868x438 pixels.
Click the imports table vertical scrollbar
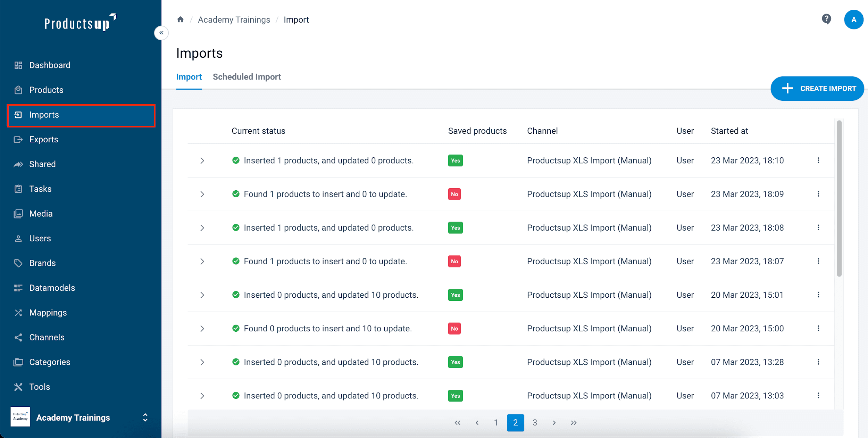[x=839, y=199]
